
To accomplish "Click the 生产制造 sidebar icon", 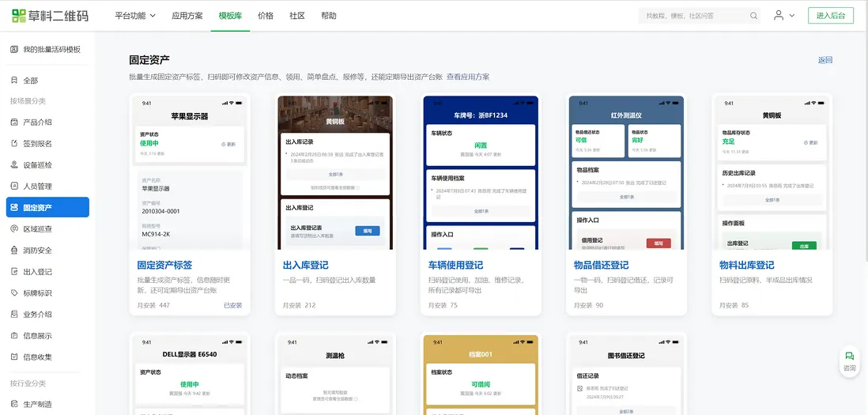I will pos(14,405).
